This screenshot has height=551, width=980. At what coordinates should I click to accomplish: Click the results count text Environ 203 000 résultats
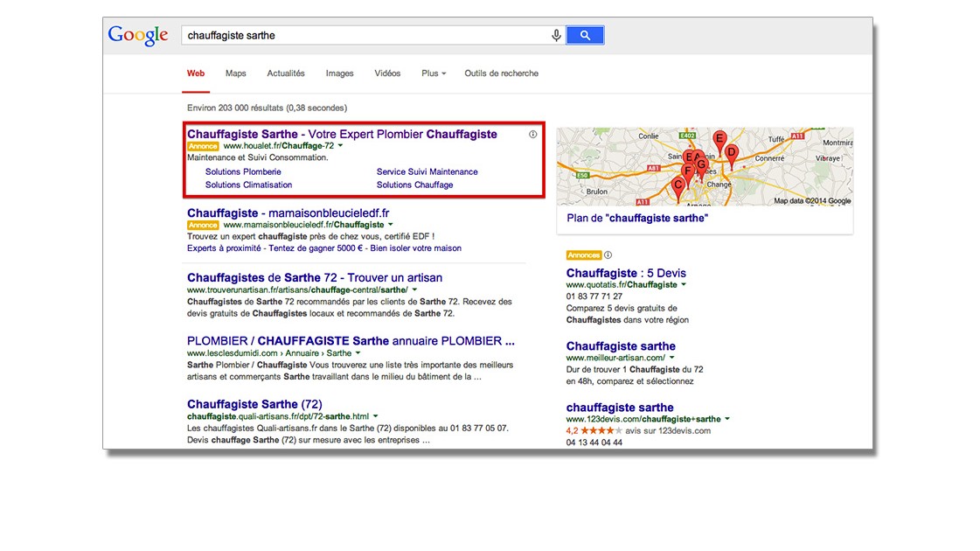coord(267,108)
